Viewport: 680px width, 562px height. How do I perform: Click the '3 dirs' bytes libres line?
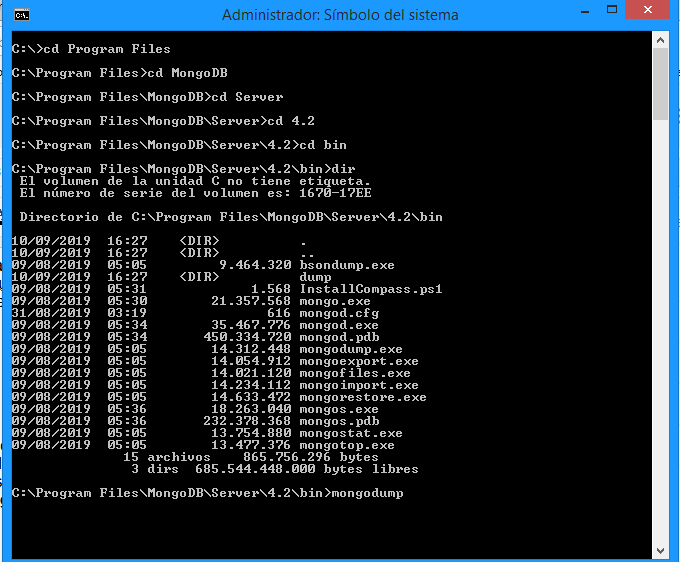point(275,469)
